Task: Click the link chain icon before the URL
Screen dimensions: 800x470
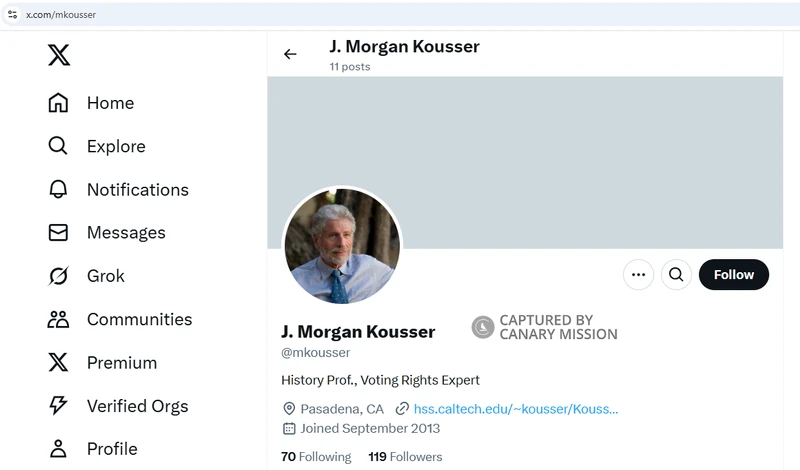Action: click(x=402, y=409)
